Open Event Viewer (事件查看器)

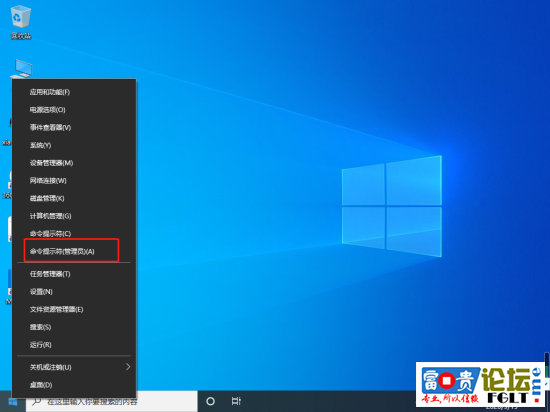pos(74,128)
